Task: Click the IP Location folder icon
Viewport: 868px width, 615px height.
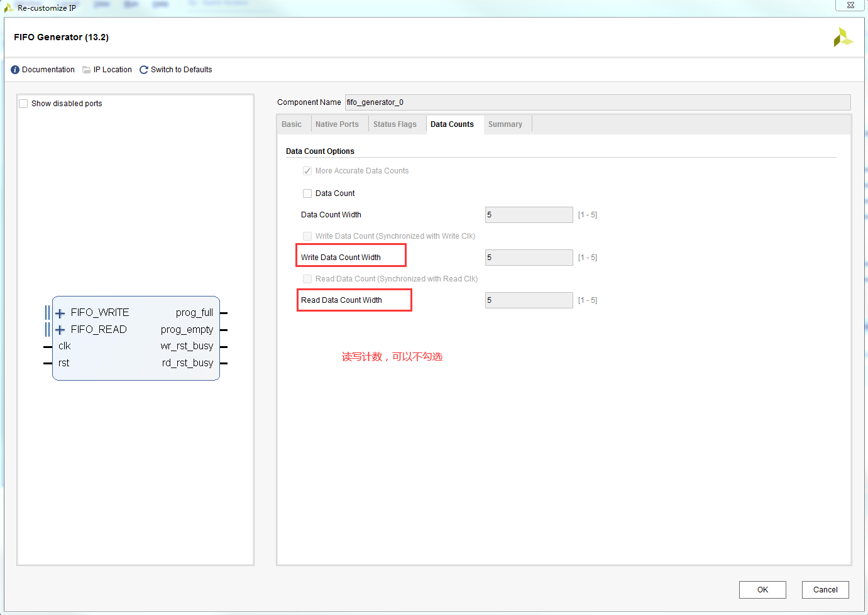Action: pyautogui.click(x=86, y=69)
